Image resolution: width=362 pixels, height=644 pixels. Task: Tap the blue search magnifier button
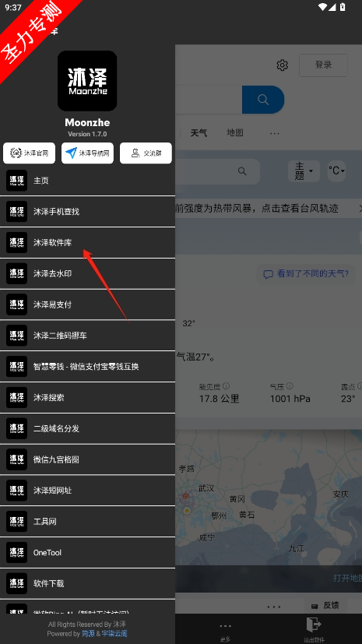click(x=262, y=100)
